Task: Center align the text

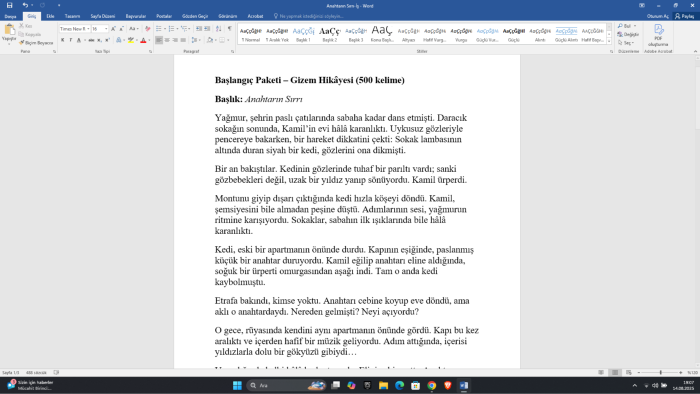Action: pos(167,40)
